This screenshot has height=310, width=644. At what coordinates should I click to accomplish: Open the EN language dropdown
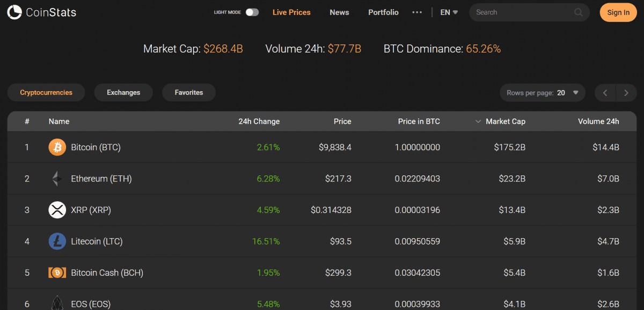pos(449,12)
